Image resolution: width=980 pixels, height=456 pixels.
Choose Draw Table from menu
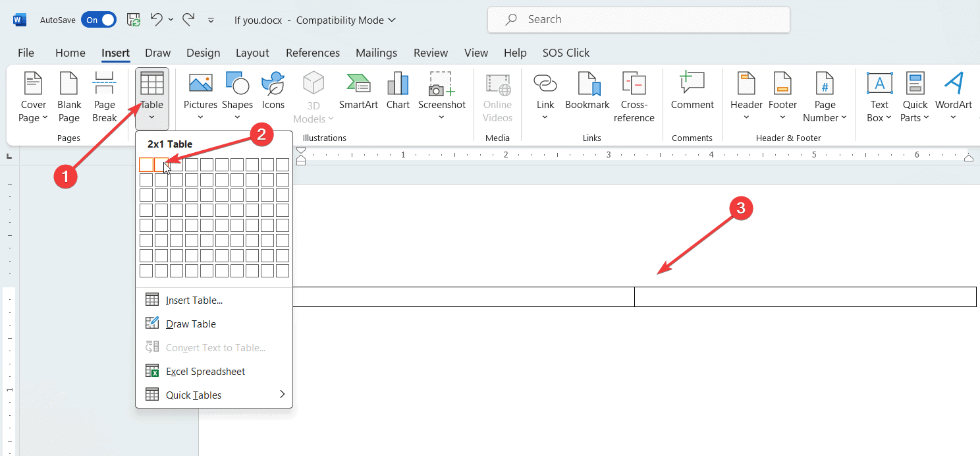point(214,324)
